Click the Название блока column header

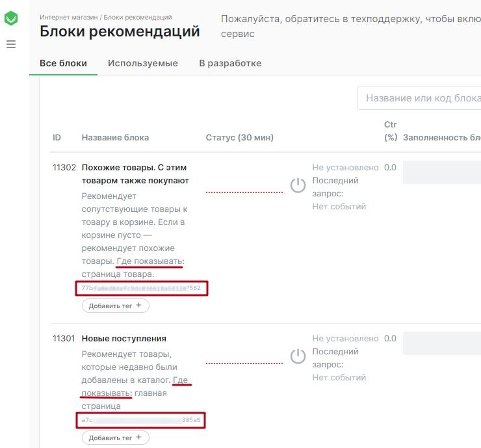(x=115, y=137)
